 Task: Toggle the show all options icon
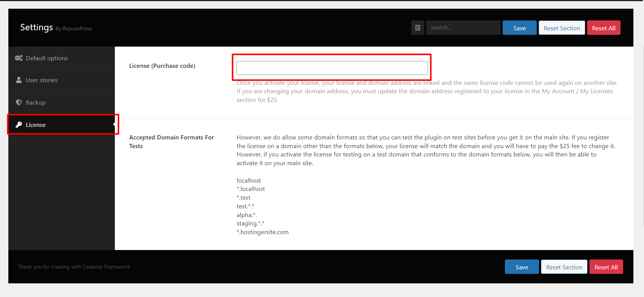click(x=417, y=28)
